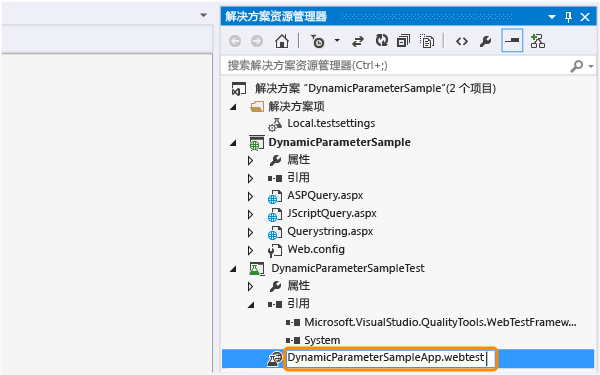Toggle the Preview Selected Items button
Viewport: 600px width, 375px height.
click(x=512, y=41)
